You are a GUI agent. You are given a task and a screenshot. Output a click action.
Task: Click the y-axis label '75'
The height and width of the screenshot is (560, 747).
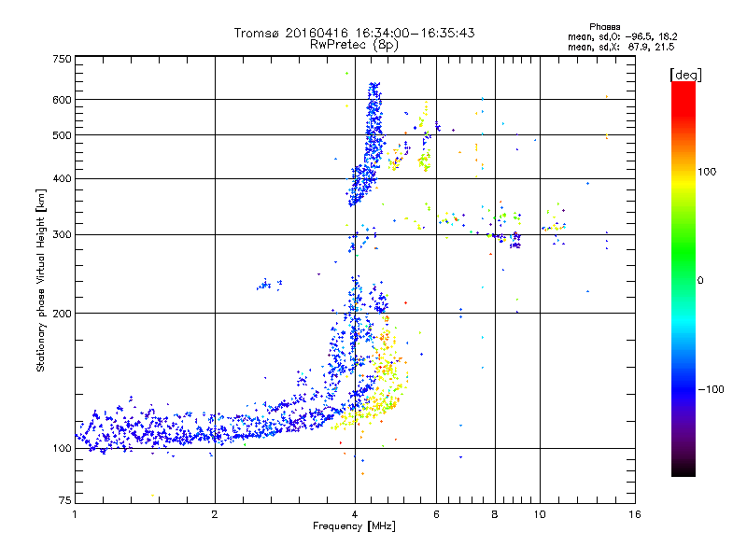click(65, 500)
